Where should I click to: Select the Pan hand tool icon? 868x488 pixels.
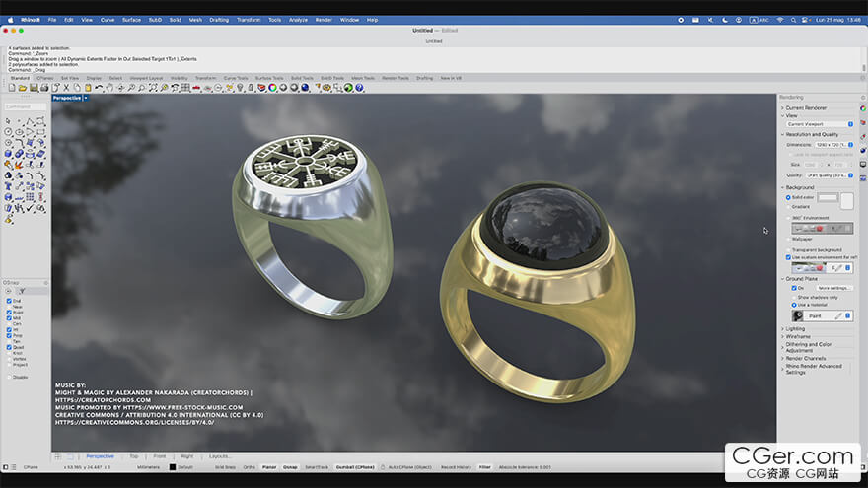click(x=109, y=88)
